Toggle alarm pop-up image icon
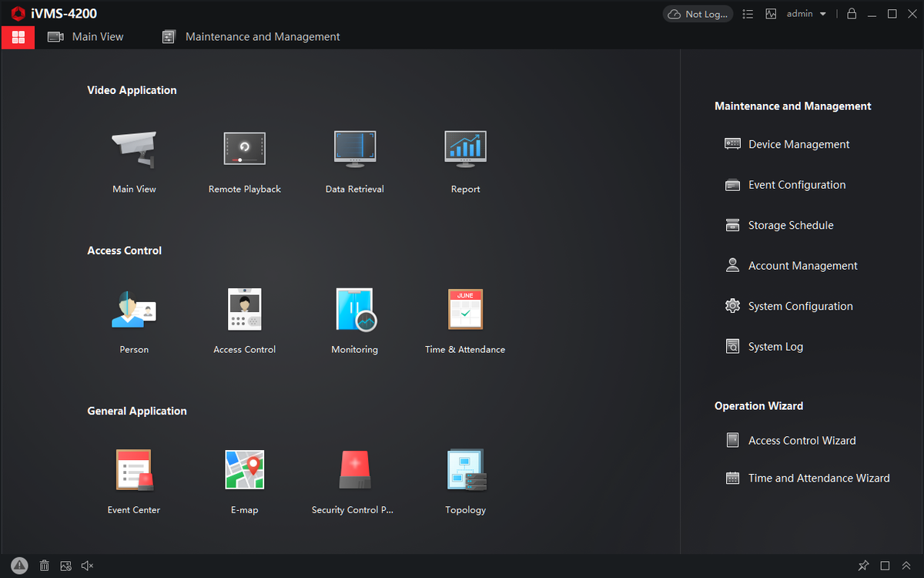 (x=66, y=566)
